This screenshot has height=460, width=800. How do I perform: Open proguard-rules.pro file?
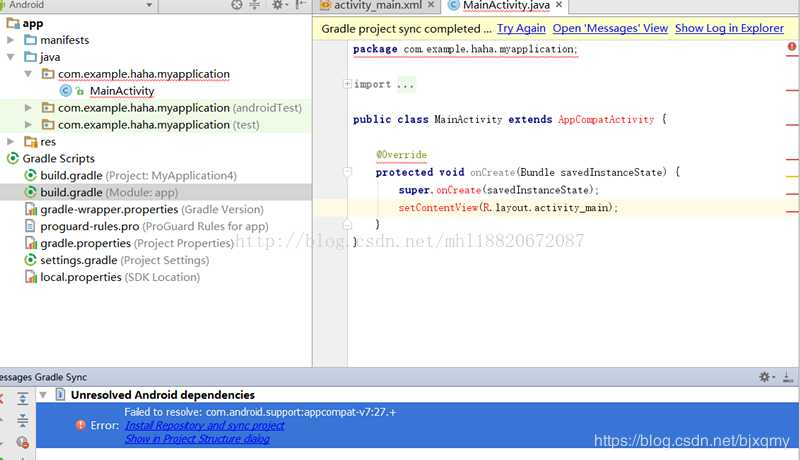[154, 226]
